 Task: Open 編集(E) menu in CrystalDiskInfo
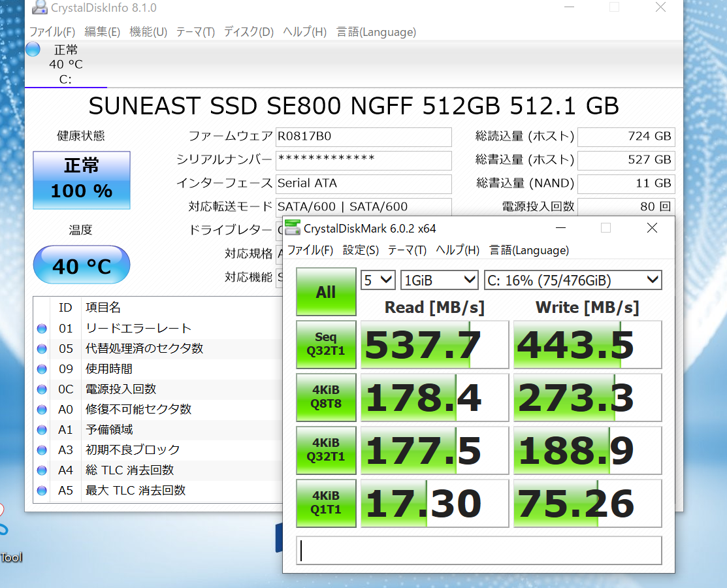click(102, 32)
